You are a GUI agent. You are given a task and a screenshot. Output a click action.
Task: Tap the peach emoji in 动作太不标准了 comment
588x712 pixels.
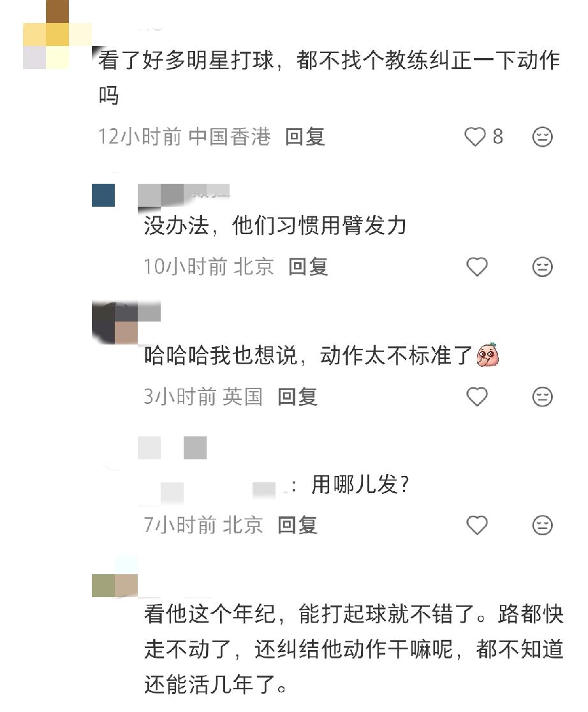pos(488,355)
